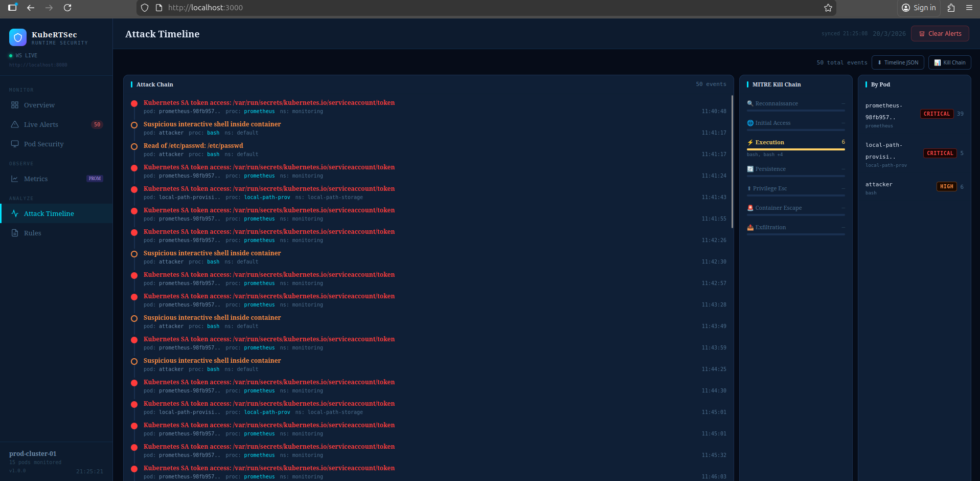Open the Timeline JSON export
980x481 pixels.
pos(898,62)
